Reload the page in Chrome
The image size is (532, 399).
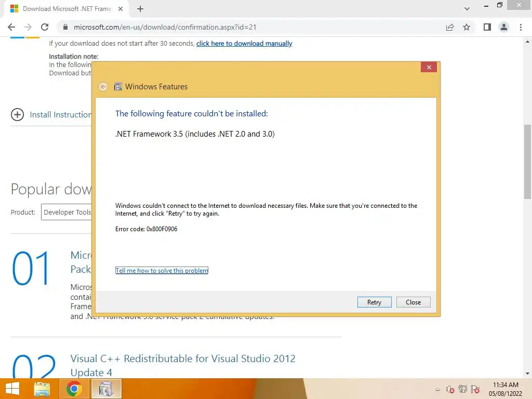coord(45,27)
